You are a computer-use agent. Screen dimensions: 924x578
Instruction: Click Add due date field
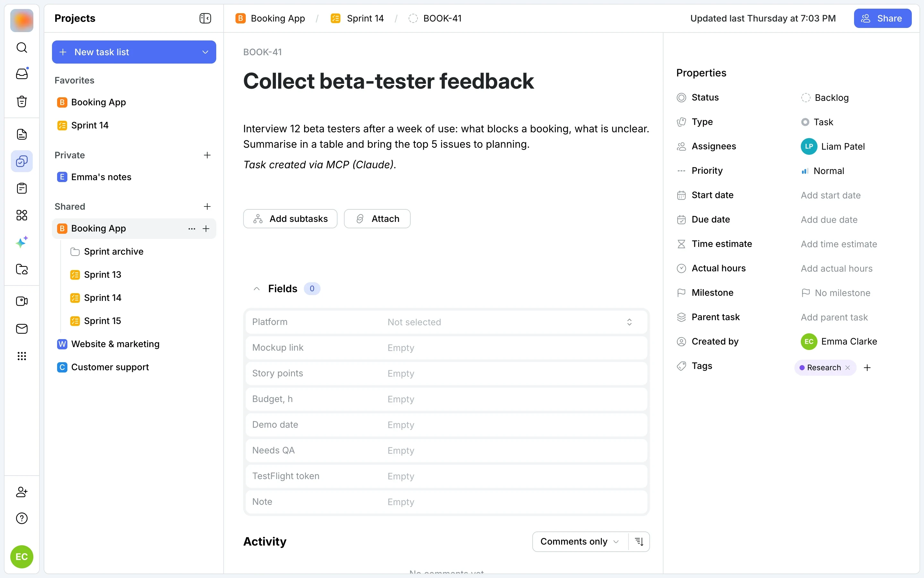[829, 220]
